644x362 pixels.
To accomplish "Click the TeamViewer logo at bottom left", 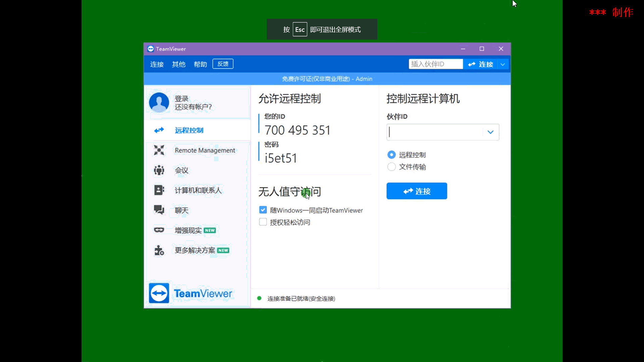I will 159,293.
